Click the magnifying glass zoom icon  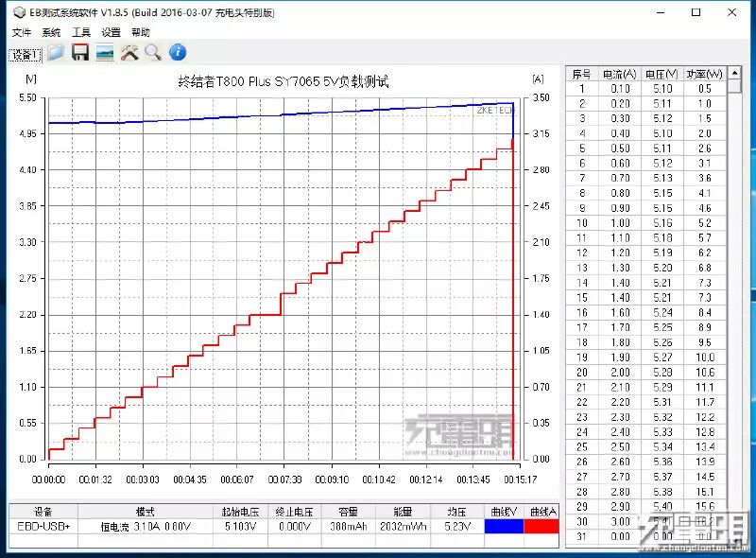(x=153, y=53)
